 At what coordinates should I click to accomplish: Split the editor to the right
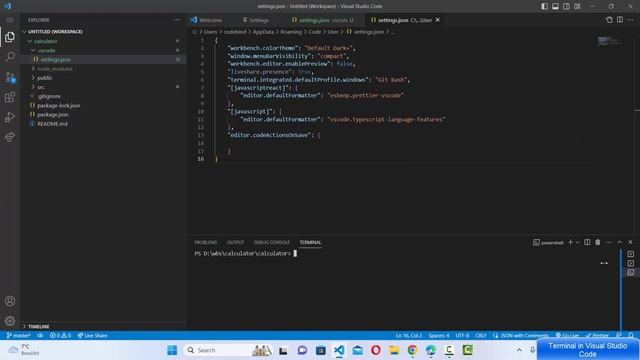tap(620, 20)
